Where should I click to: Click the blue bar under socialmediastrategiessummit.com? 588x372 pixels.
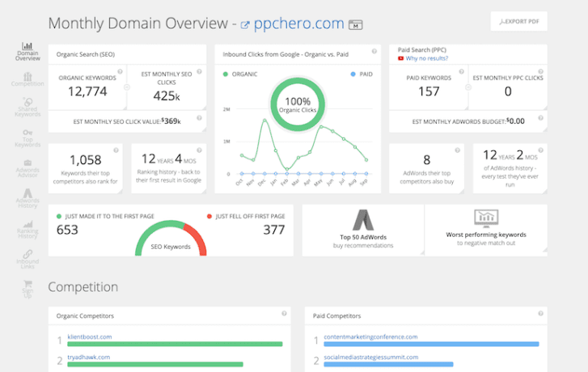[388, 364]
